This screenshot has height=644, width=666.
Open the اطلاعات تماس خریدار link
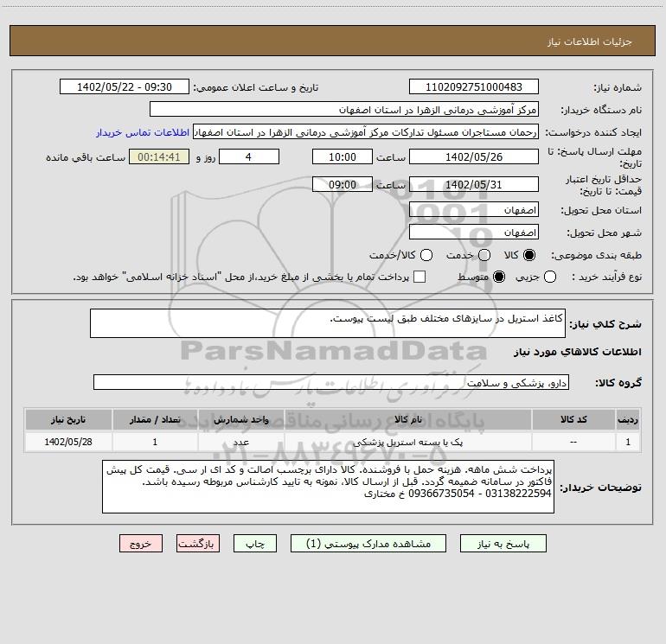coord(143,132)
